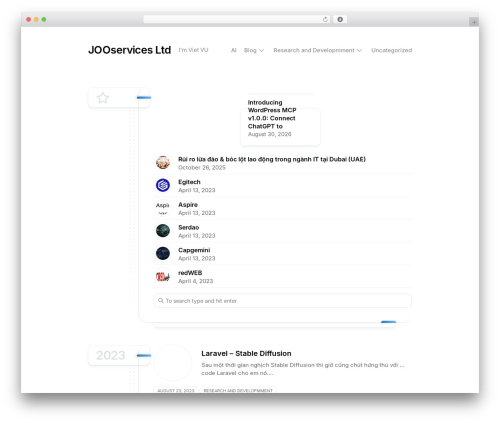Open the Egitech post title
The height and width of the screenshot is (423, 500).
point(189,182)
